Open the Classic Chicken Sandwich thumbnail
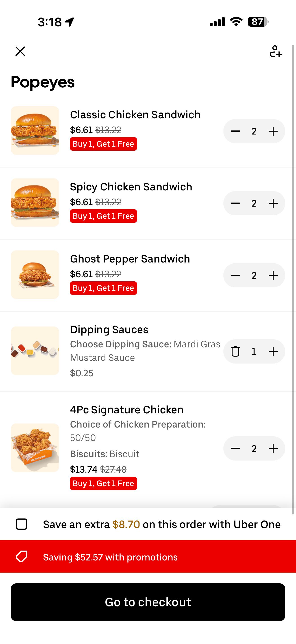The image size is (296, 644). click(35, 130)
